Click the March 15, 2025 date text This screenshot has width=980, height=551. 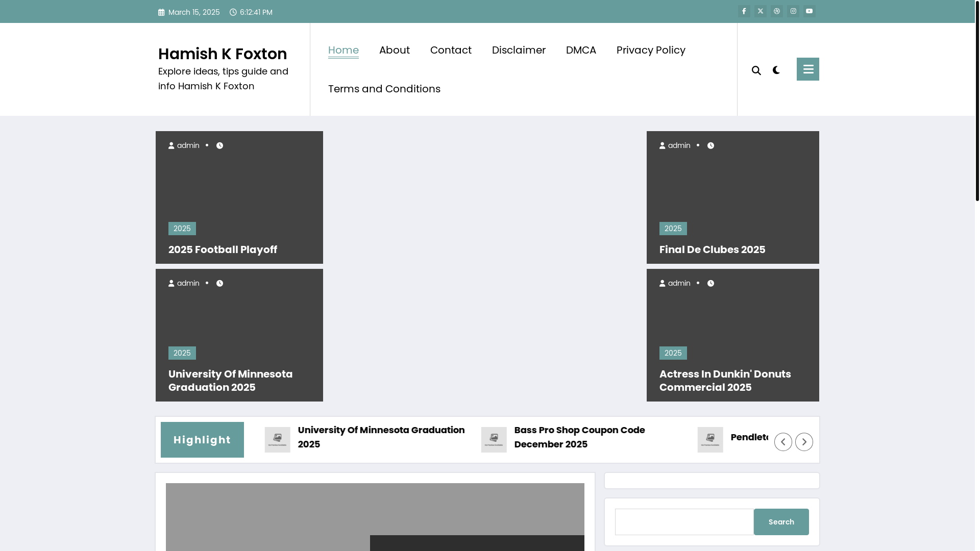194,12
